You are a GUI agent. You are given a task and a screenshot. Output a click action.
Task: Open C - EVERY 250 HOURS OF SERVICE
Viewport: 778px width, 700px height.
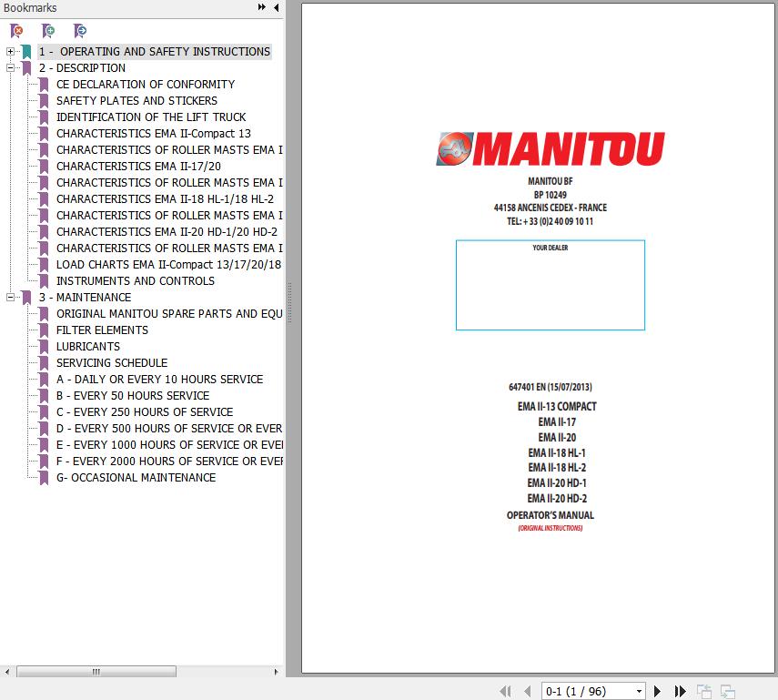[145, 412]
